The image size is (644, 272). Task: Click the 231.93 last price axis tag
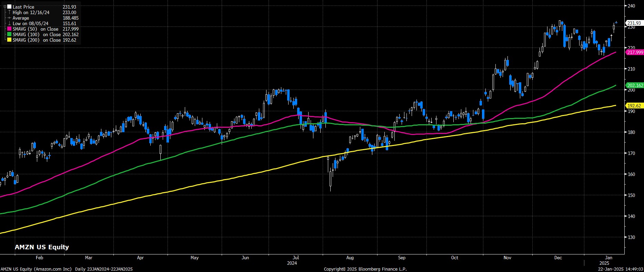point(634,23)
